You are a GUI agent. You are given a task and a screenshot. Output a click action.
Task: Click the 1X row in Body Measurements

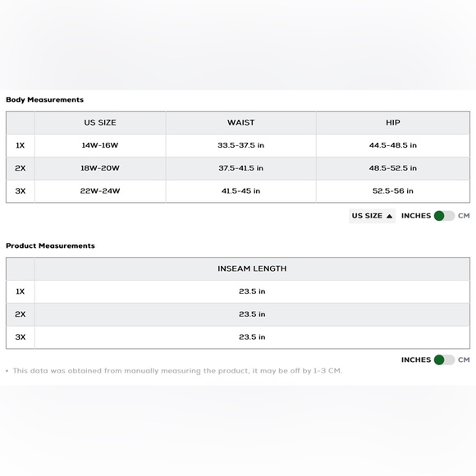pyautogui.click(x=238, y=145)
